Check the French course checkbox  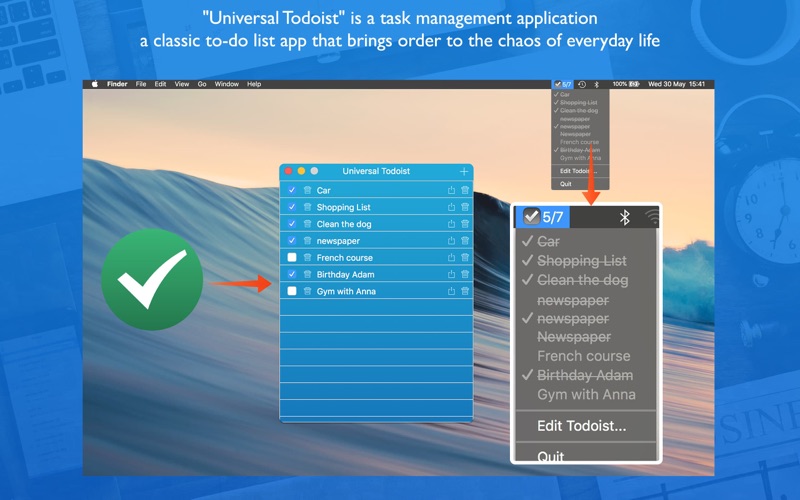(x=292, y=258)
